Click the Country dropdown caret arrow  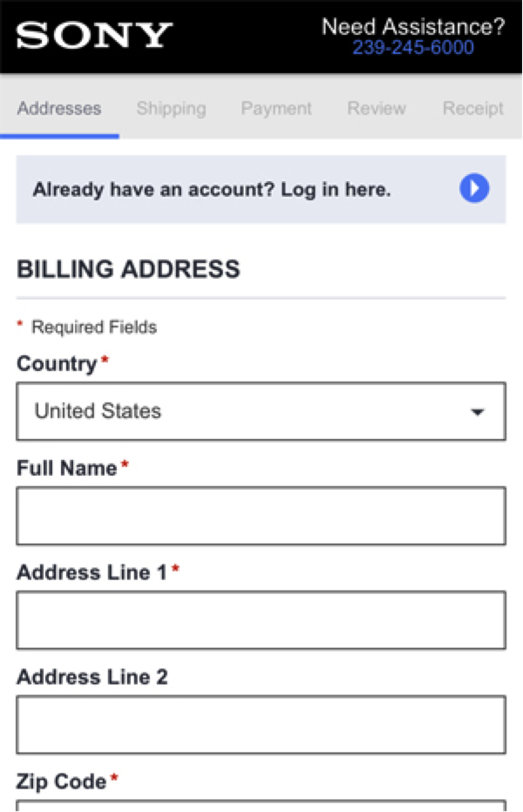tap(477, 412)
